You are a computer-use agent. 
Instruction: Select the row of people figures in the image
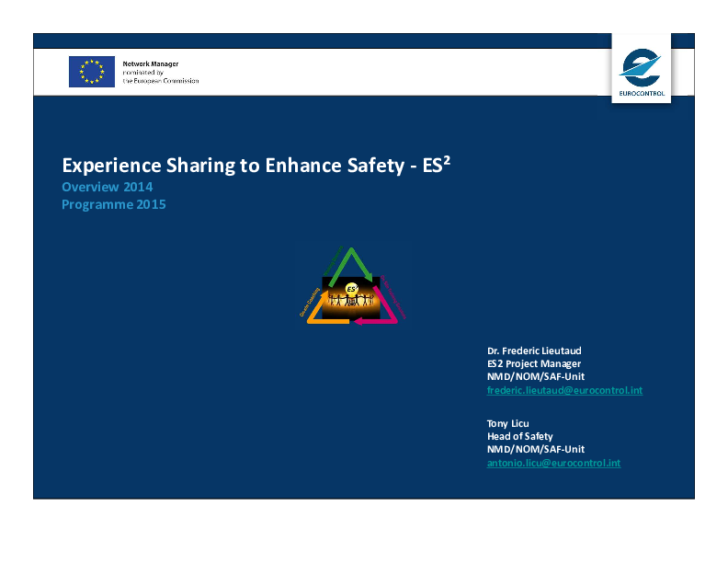point(351,302)
